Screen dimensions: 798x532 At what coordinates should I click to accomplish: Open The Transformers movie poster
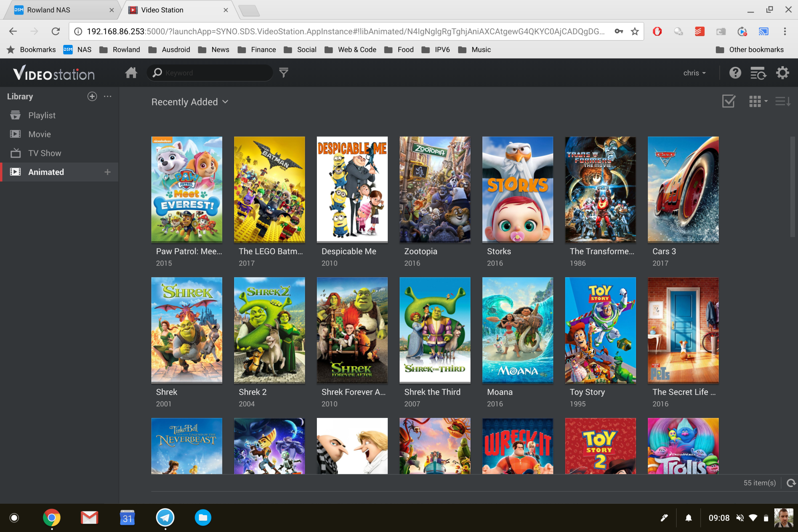[x=600, y=189]
